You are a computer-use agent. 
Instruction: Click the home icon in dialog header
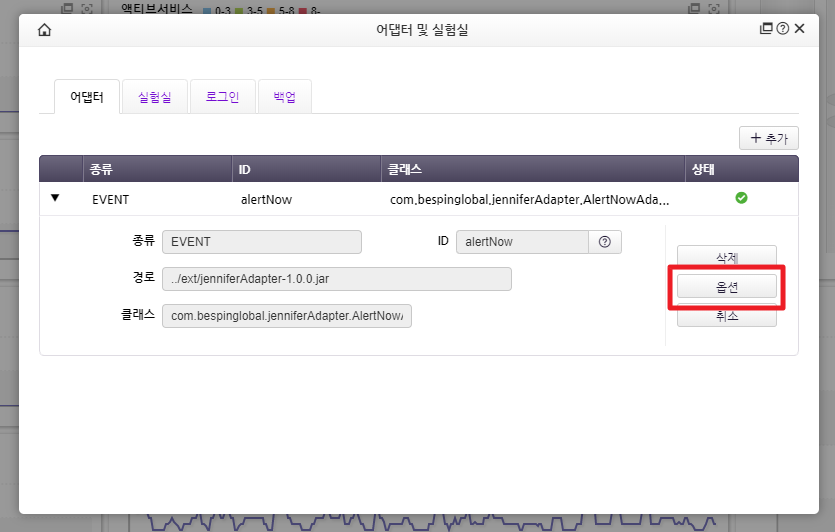point(44,30)
